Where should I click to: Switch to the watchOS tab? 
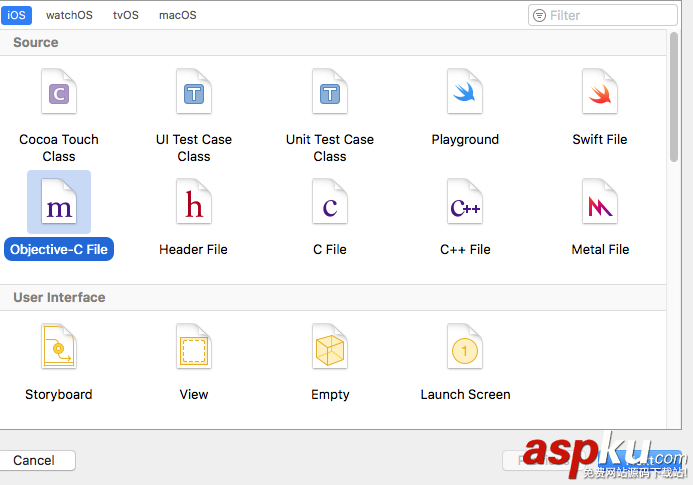coord(69,15)
